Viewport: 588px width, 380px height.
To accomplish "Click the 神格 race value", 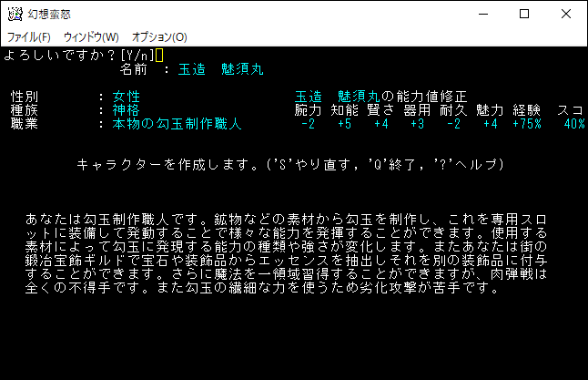I will [127, 110].
